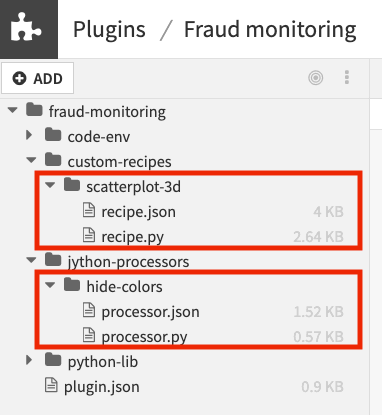
Task: Click the 1.52 KB size value
Action: (x=318, y=312)
